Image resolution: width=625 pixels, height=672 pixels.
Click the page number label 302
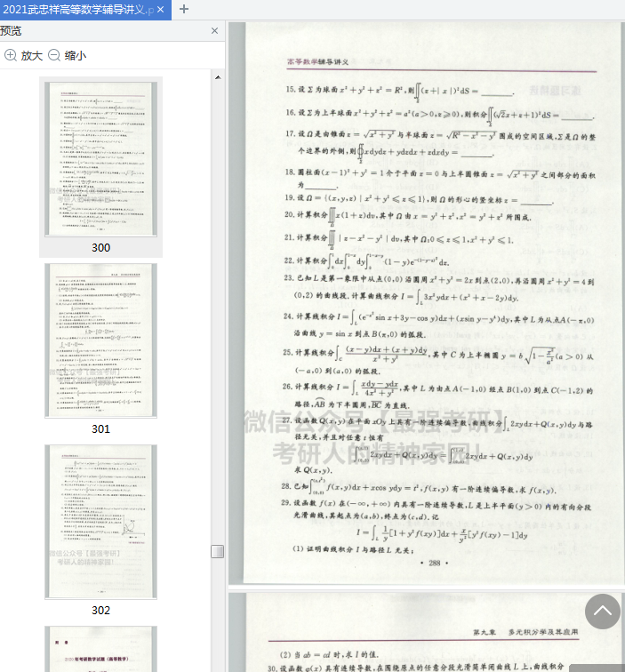click(x=100, y=611)
